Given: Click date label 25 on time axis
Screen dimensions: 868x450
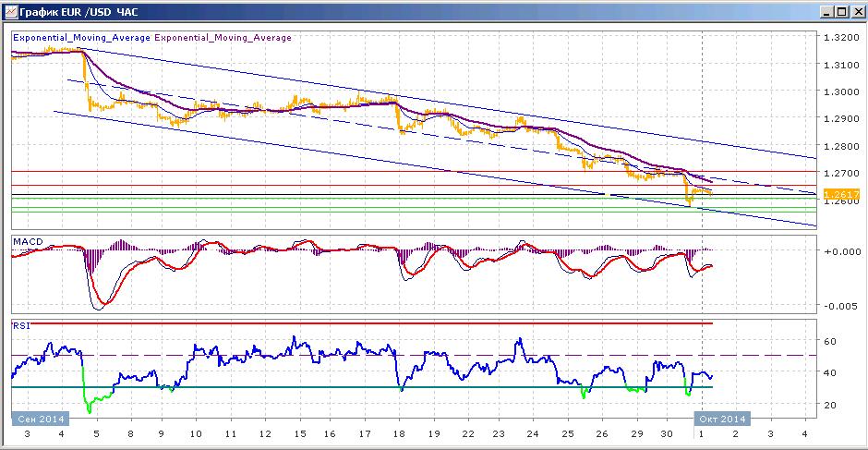Looking at the screenshot, I should point(568,434).
